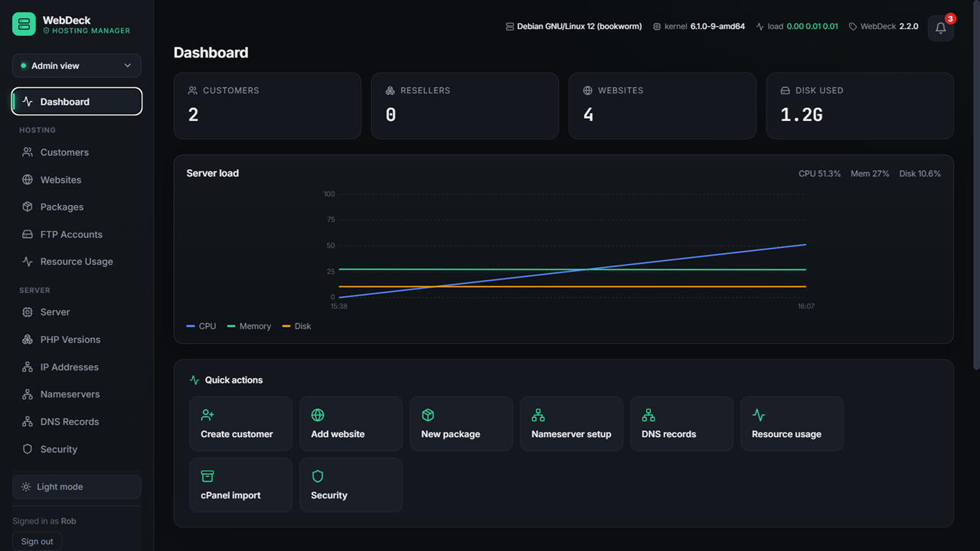Click the WebDeck logo icon
This screenshot has height=551, width=980.
coord(24,24)
